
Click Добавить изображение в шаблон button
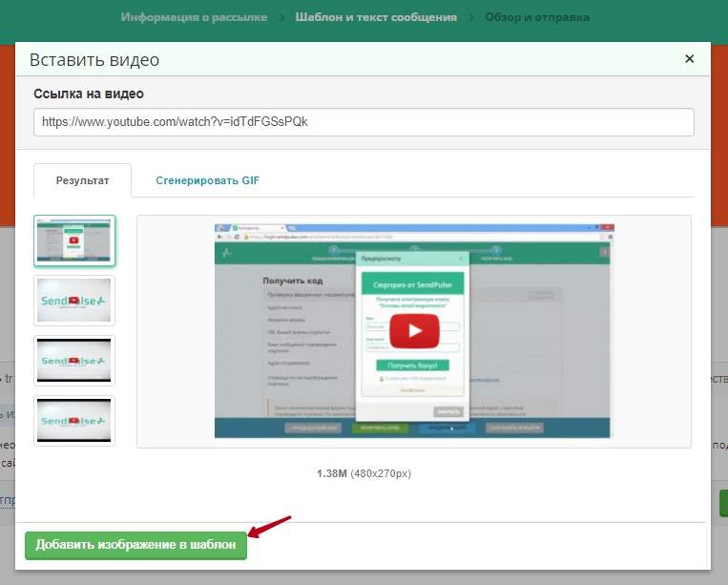click(135, 545)
